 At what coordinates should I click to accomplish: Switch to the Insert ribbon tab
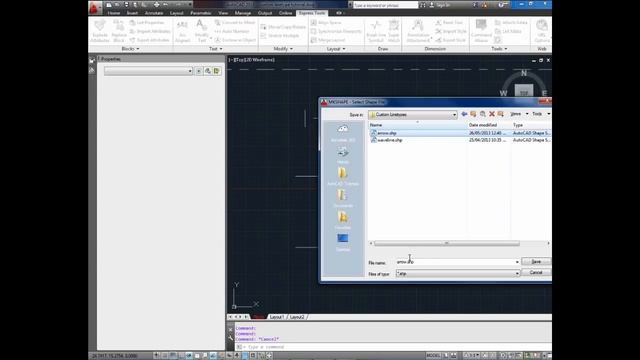pos(132,13)
